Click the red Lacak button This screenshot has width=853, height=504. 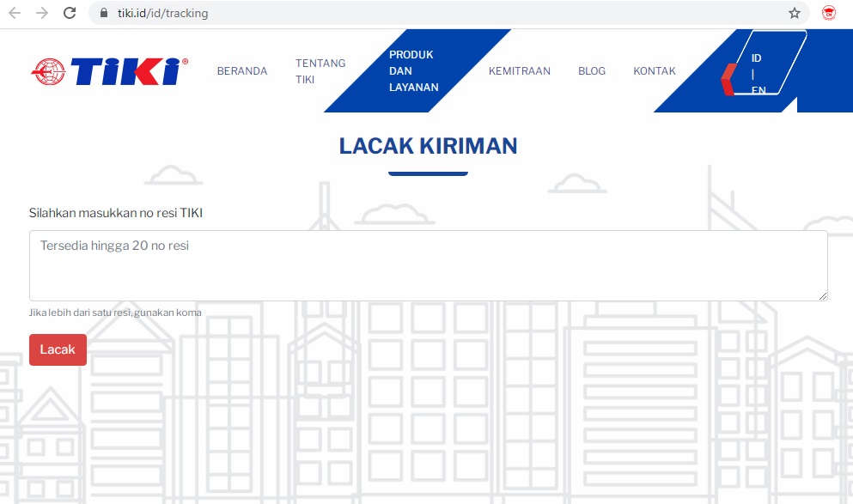[x=58, y=349]
